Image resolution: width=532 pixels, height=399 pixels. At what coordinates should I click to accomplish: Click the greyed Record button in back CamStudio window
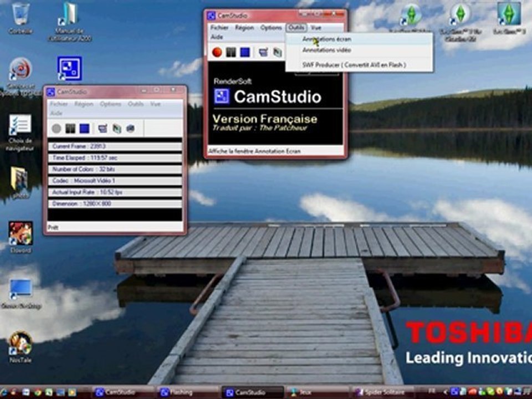coord(57,128)
